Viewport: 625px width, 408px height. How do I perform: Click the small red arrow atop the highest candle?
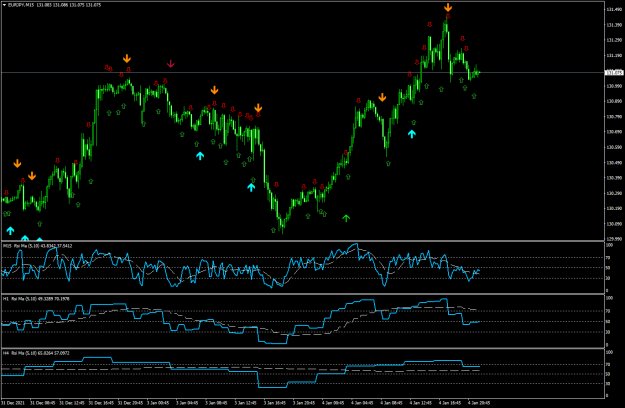(448, 16)
